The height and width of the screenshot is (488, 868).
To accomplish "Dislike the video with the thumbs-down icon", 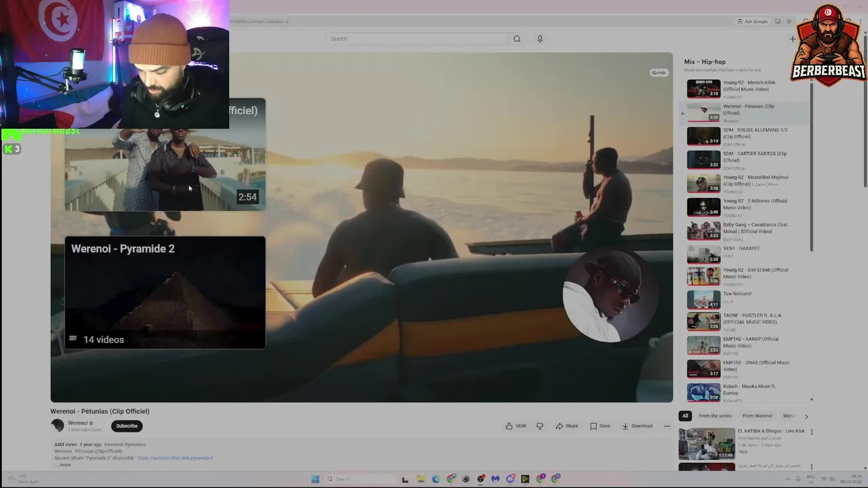I will [x=540, y=426].
